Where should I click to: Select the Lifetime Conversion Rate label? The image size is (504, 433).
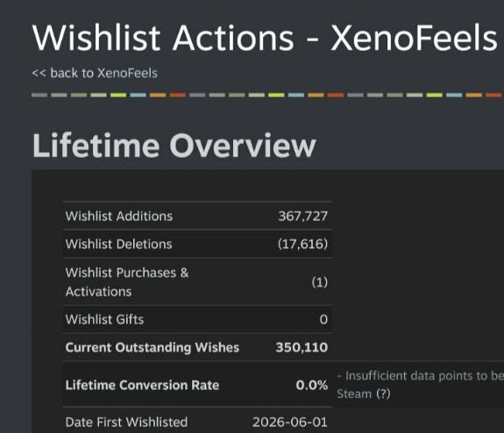[142, 385]
